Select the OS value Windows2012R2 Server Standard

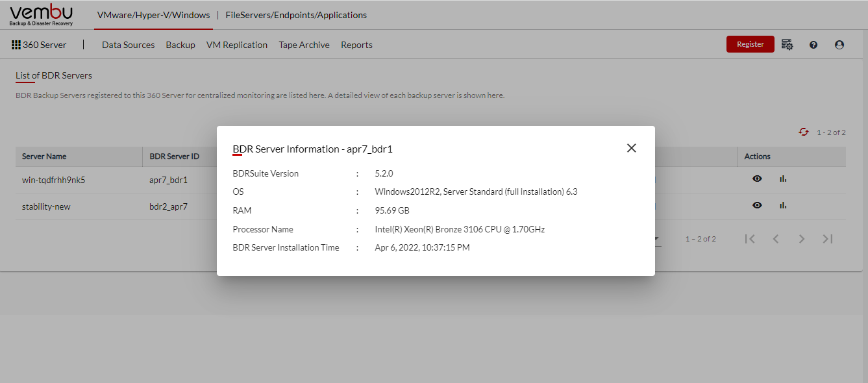[x=477, y=191]
